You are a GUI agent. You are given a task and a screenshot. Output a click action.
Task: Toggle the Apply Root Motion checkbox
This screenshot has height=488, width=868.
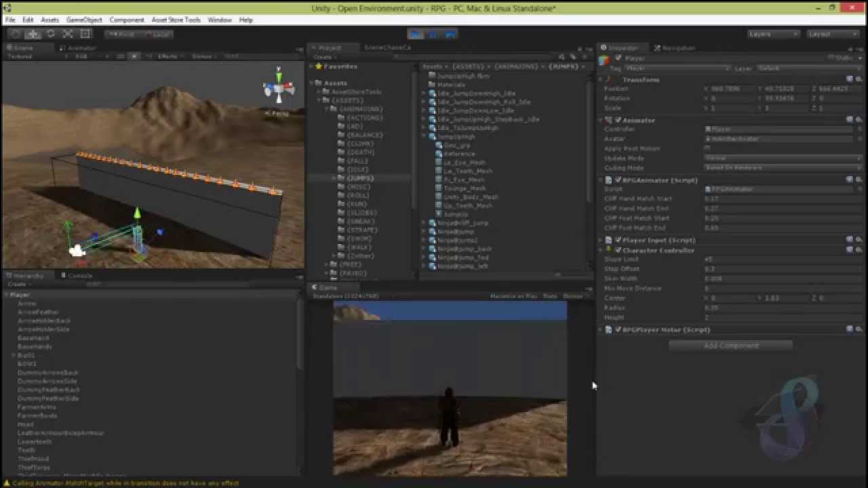click(x=707, y=148)
